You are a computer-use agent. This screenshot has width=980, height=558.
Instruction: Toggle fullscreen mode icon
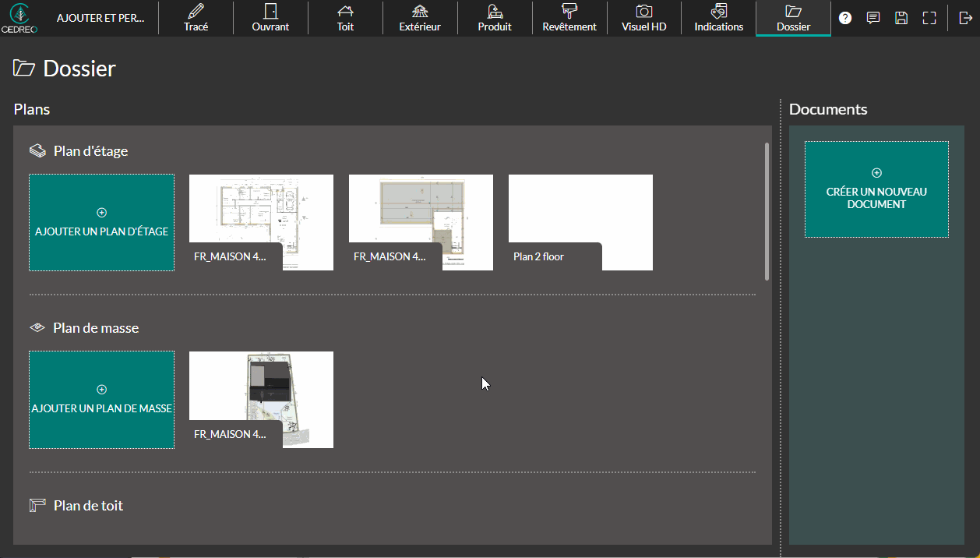tap(929, 18)
